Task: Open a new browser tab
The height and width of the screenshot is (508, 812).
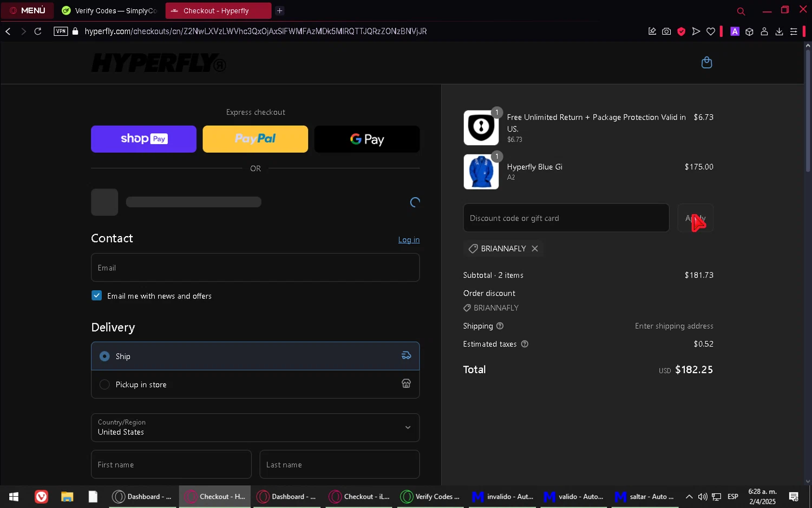Action: [x=280, y=10]
